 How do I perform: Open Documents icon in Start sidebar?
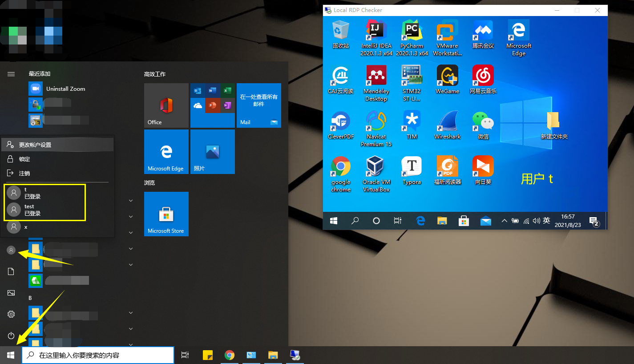11,271
